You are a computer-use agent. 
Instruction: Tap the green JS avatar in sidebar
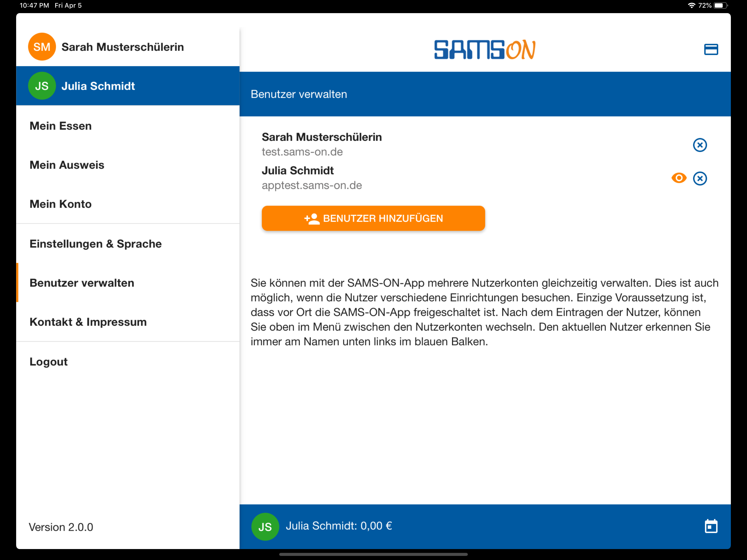42,86
